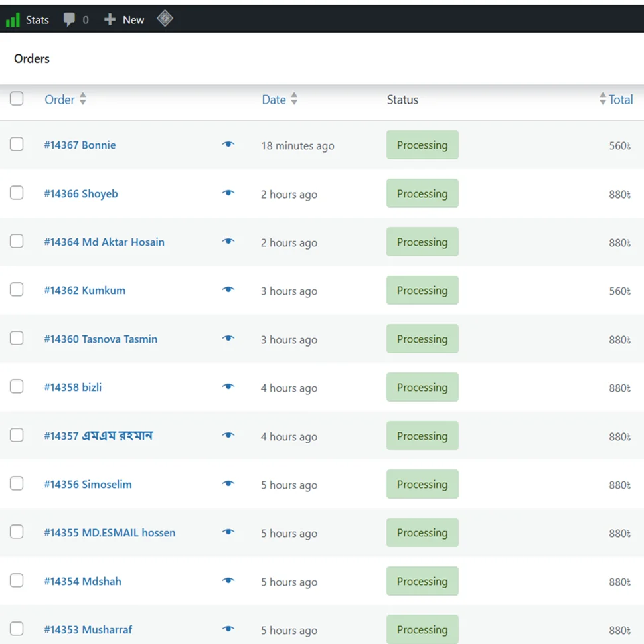Preview order #14358 bizli with the eye icon
This screenshot has height=644, width=644.
point(228,386)
